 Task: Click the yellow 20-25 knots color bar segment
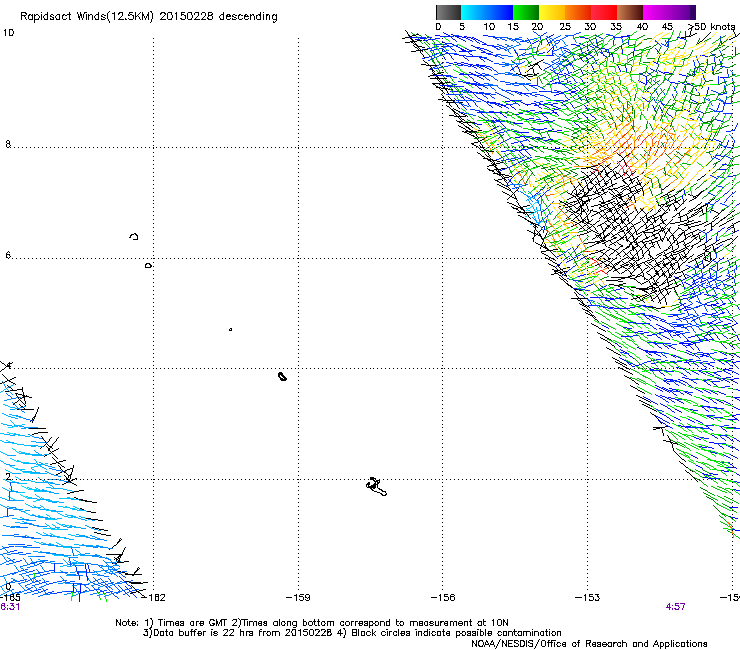pos(552,12)
